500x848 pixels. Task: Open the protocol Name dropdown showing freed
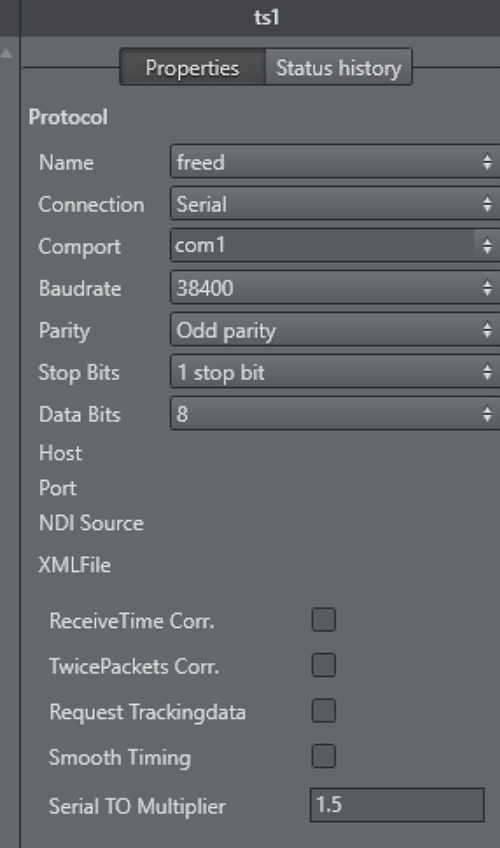pyautogui.click(x=335, y=161)
